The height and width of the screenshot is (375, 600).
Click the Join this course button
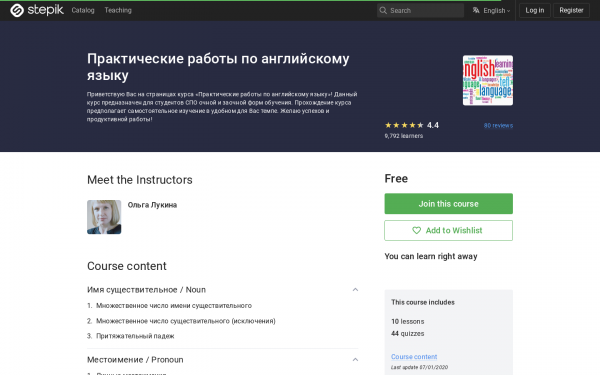coord(448,204)
